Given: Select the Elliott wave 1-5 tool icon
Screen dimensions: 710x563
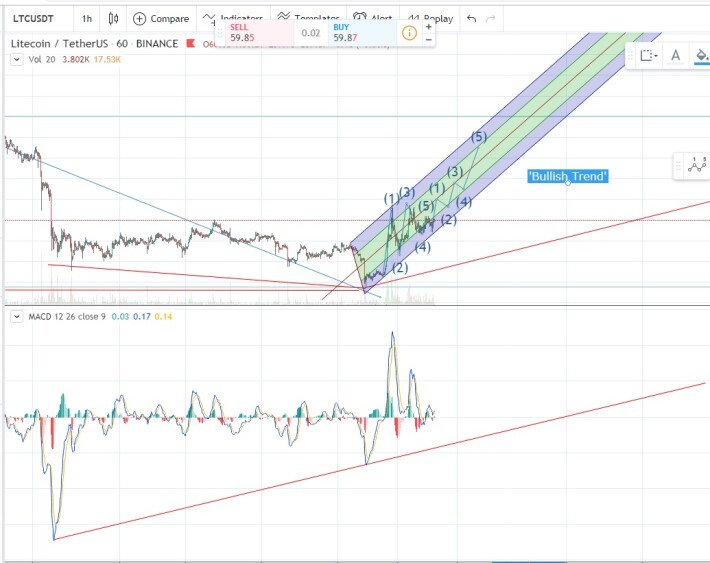Looking at the screenshot, I should pos(697,165).
